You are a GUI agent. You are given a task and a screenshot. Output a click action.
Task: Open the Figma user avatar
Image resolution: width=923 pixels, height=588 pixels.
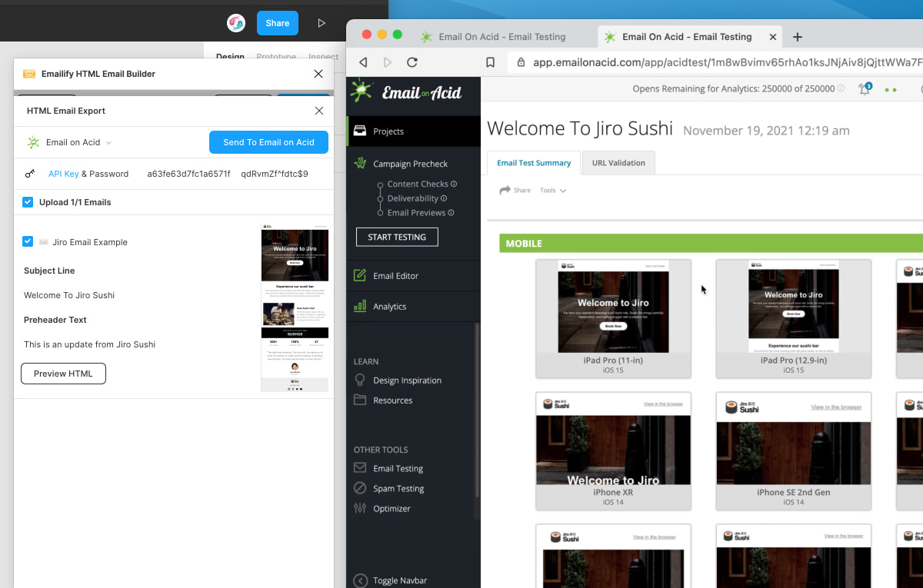(x=236, y=23)
